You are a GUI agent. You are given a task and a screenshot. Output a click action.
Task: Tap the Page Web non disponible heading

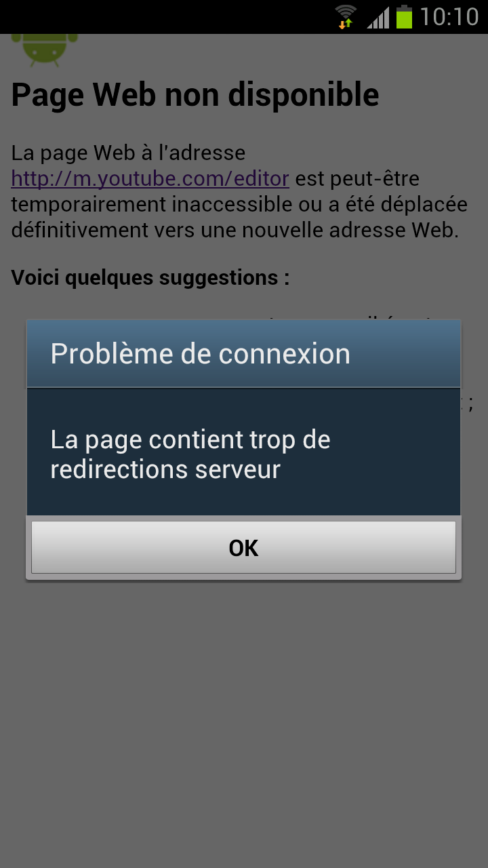tap(195, 95)
